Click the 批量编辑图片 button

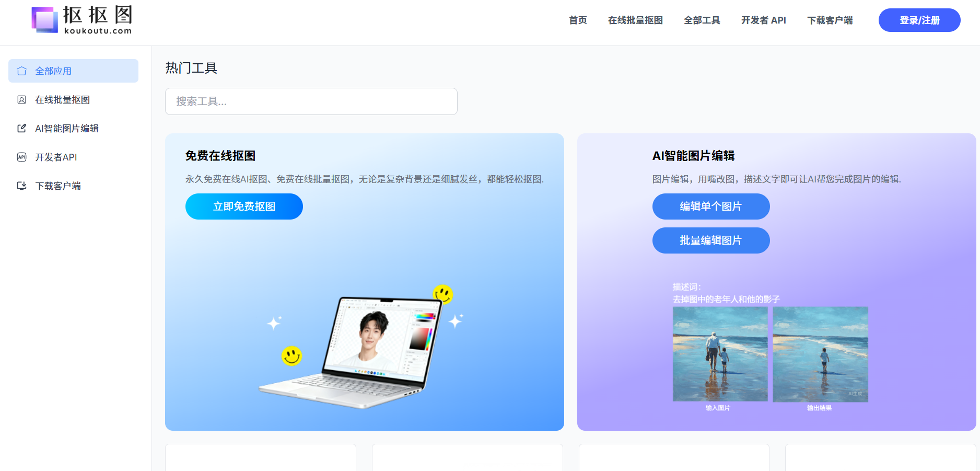[710, 240]
